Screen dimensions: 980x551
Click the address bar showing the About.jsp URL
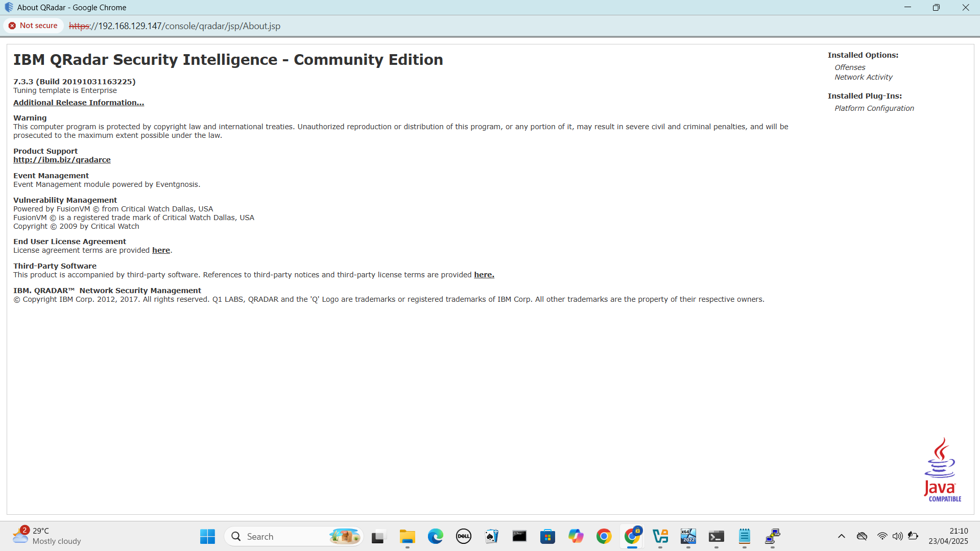pyautogui.click(x=175, y=26)
